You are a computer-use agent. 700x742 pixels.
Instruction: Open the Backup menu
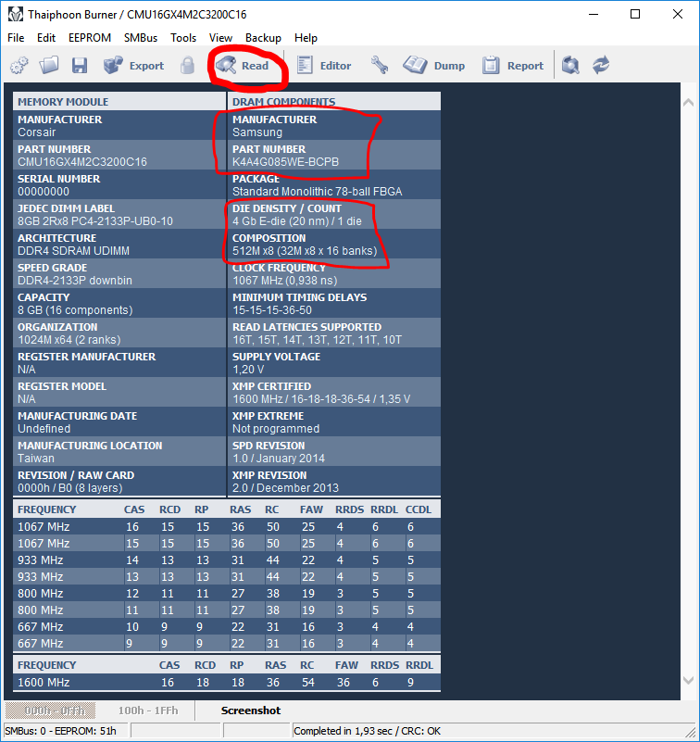(264, 38)
